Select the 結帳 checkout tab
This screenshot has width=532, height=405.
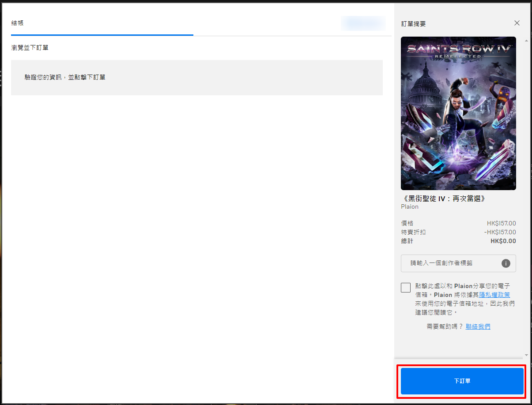pyautogui.click(x=17, y=23)
